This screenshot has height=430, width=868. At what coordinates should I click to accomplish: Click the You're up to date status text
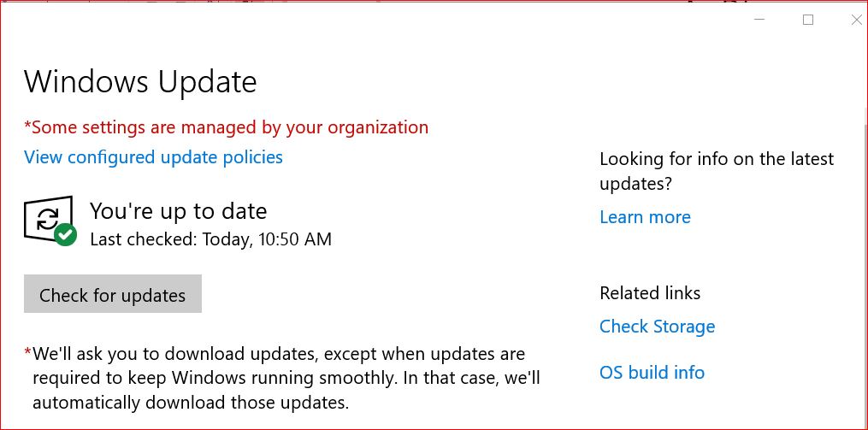pyautogui.click(x=178, y=211)
